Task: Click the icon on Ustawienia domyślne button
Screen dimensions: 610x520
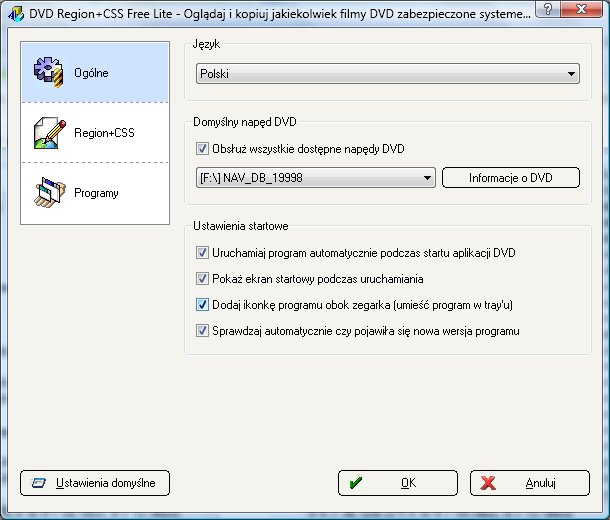Action: click(x=39, y=483)
